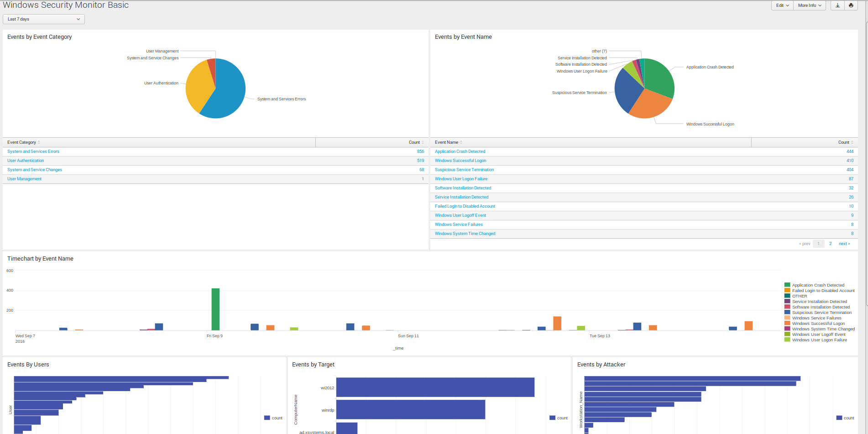
Task: Click the Application Crash Detected legend swatch
Action: point(787,285)
